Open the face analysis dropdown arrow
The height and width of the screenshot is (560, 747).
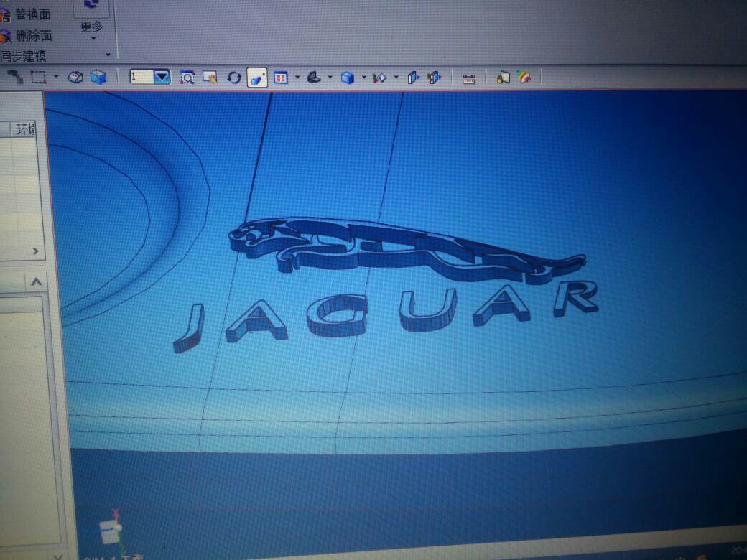coord(396,77)
